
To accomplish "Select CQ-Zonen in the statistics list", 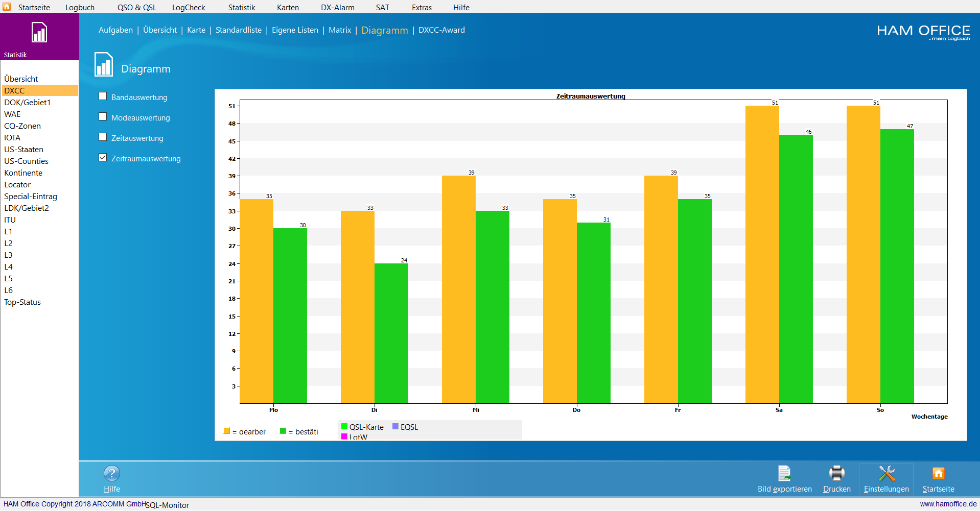I will 22,126.
